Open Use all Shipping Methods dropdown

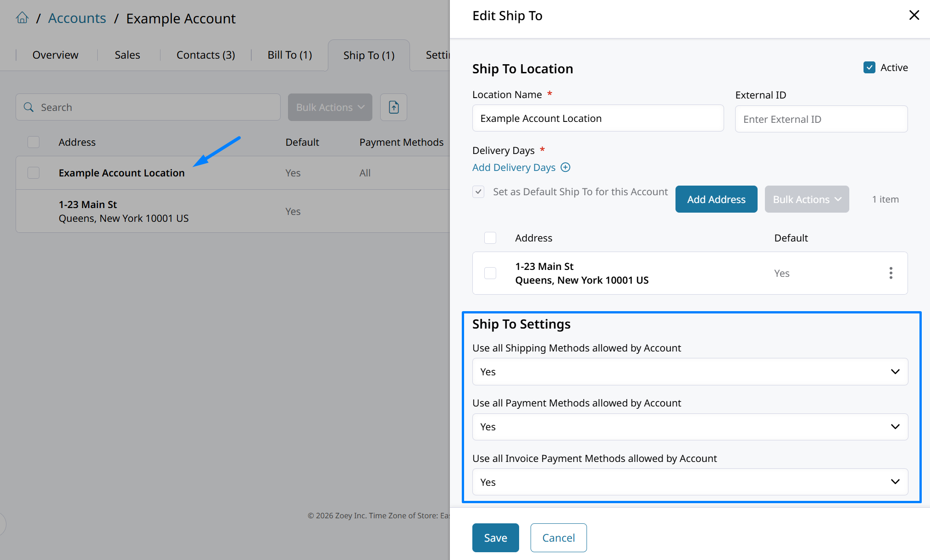pos(690,372)
